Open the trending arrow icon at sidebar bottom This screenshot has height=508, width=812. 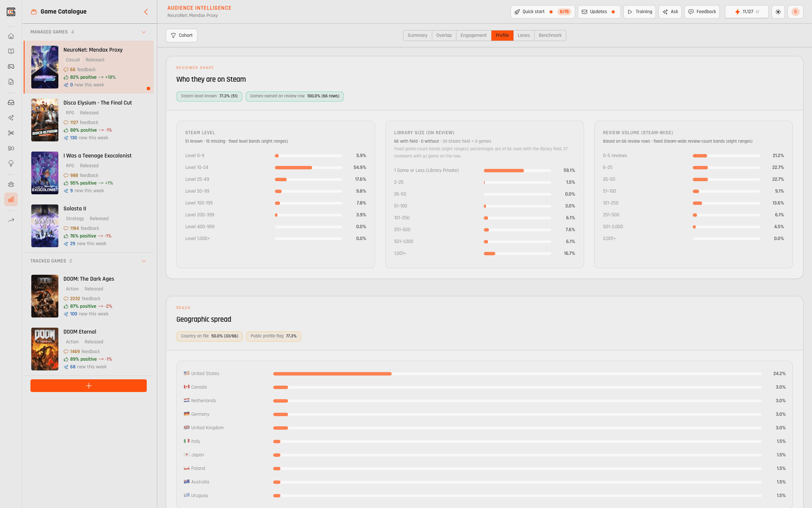[x=11, y=220]
